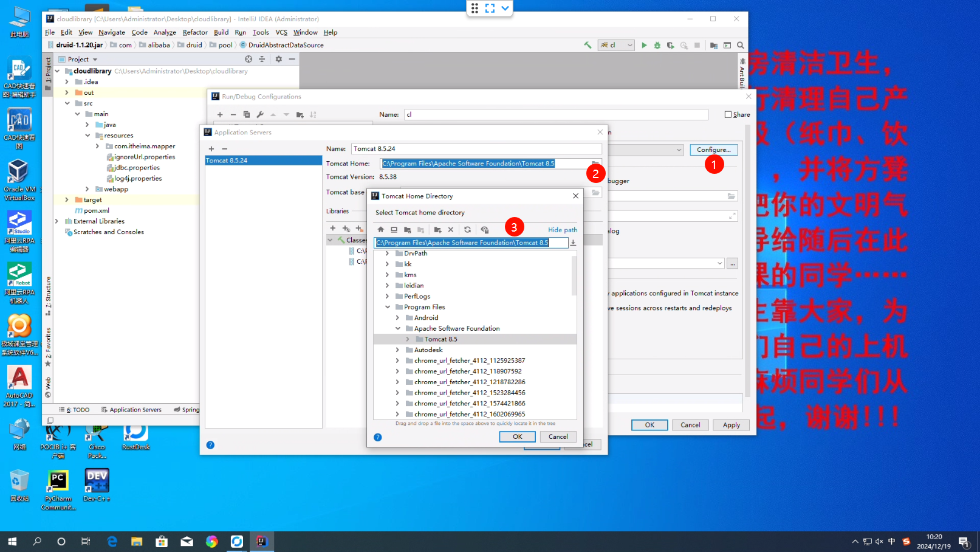Open the Tools menu
This screenshot has height=552, width=980.
pyautogui.click(x=261, y=32)
